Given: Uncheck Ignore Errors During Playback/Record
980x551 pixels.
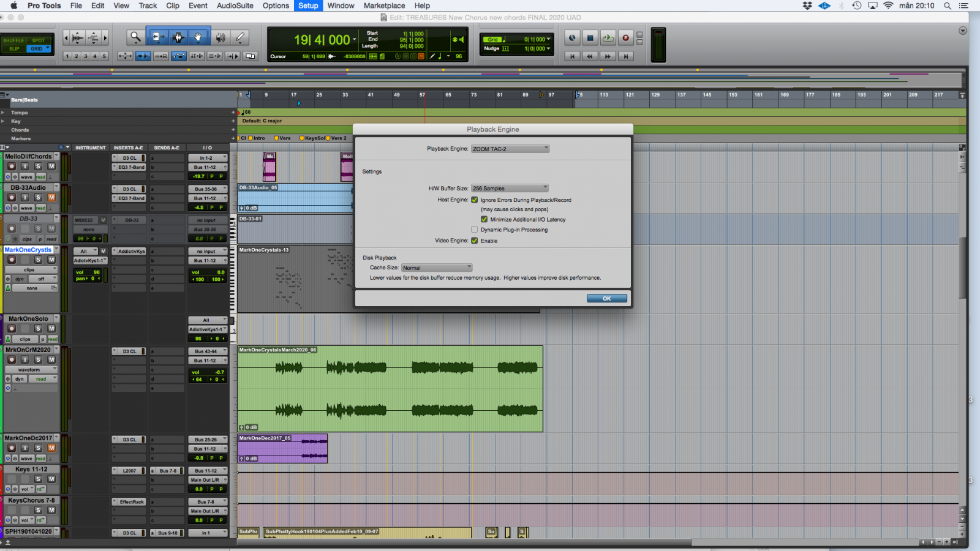Looking at the screenshot, I should click(x=474, y=200).
